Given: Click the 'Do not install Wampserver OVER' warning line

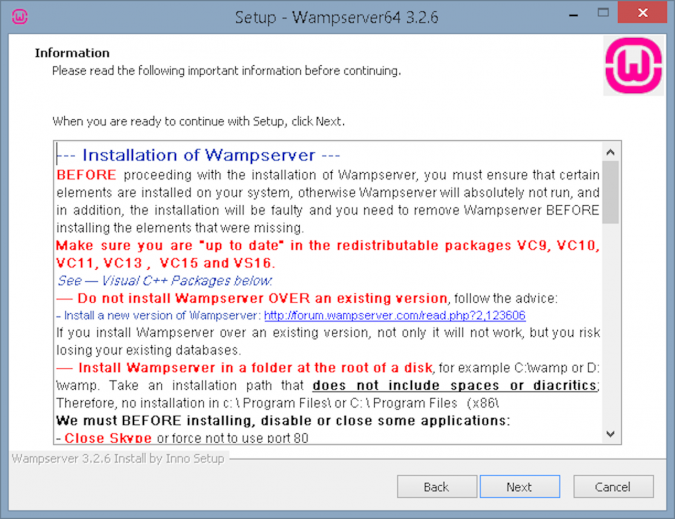Looking at the screenshot, I should point(252,298).
